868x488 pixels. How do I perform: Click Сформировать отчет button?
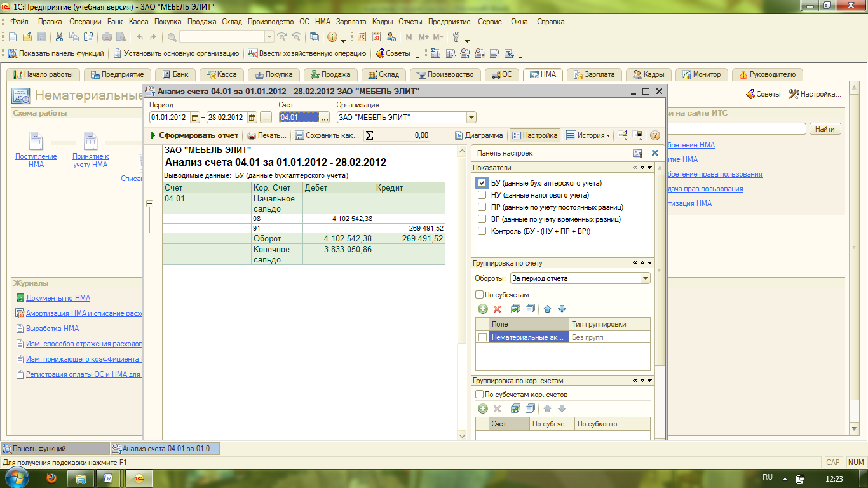tap(194, 135)
